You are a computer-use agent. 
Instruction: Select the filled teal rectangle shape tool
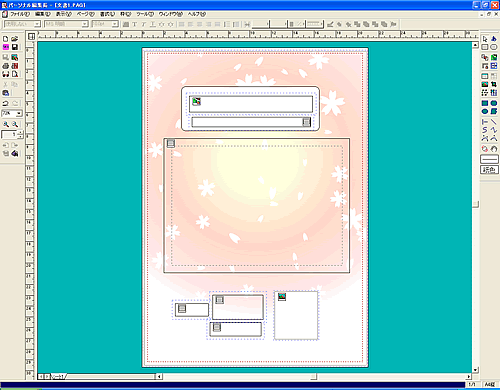(x=485, y=103)
